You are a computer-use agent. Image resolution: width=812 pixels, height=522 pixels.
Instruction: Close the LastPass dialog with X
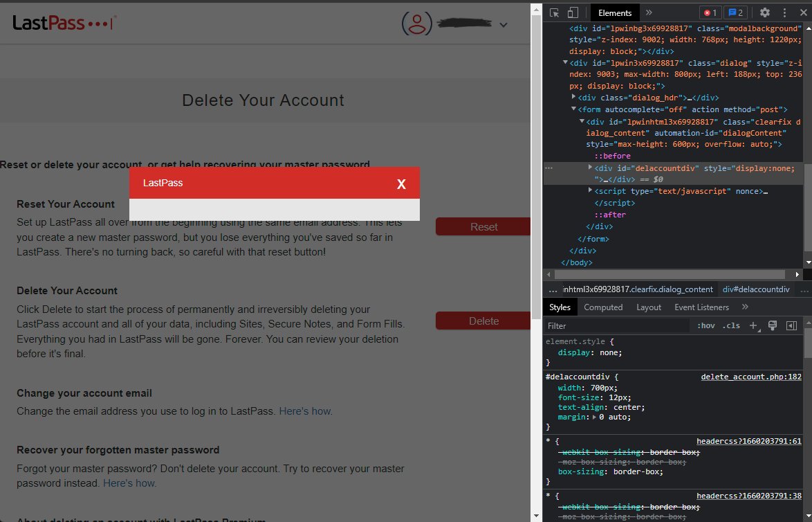[401, 184]
